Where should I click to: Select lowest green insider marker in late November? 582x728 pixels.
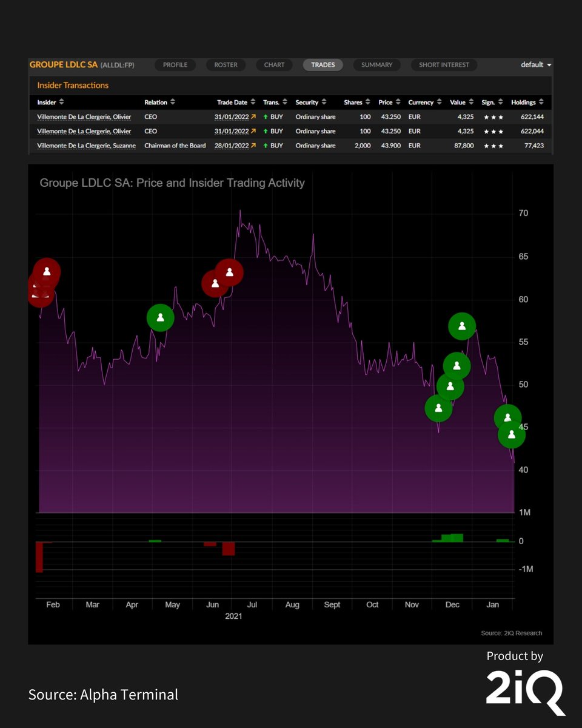(x=438, y=408)
